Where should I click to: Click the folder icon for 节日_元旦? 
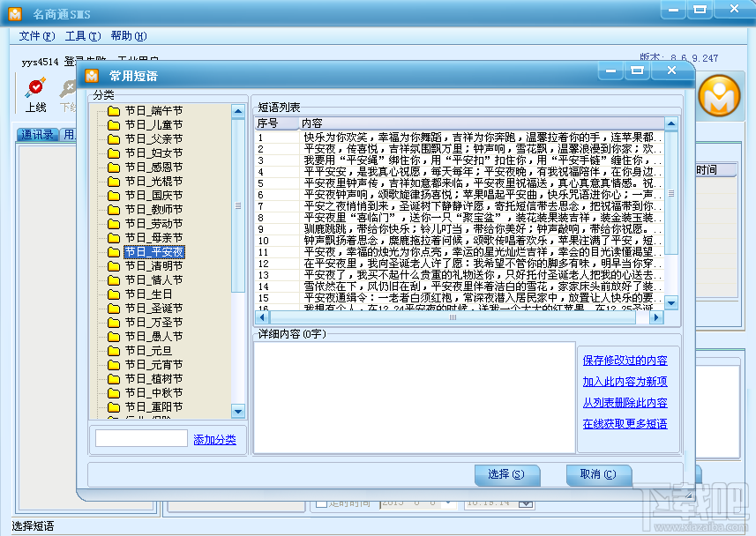coord(114,350)
